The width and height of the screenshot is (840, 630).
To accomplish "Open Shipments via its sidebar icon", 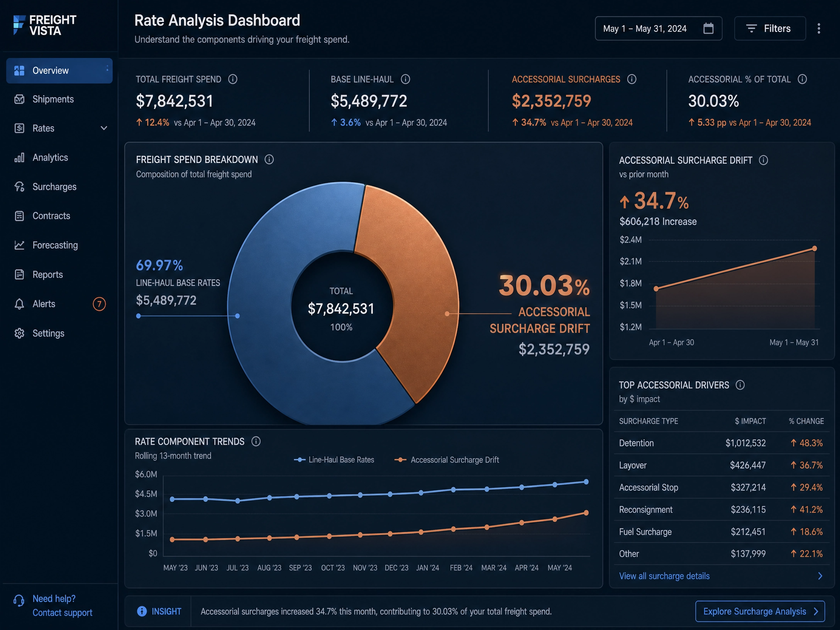I will pyautogui.click(x=19, y=100).
